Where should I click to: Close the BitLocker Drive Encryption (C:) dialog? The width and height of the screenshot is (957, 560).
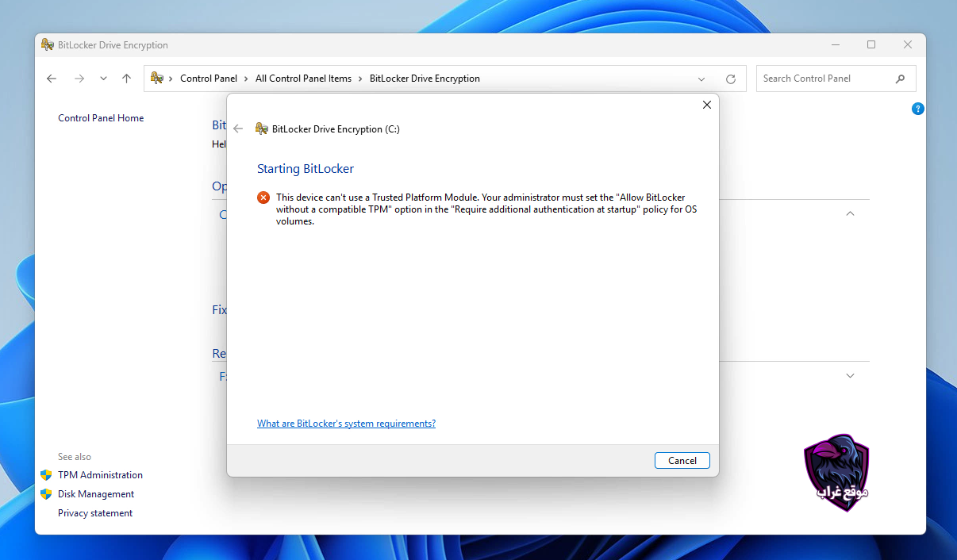tap(706, 105)
